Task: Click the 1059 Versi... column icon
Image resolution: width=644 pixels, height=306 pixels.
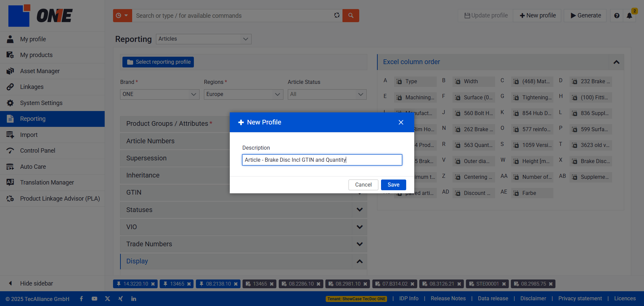Action: click(516, 145)
